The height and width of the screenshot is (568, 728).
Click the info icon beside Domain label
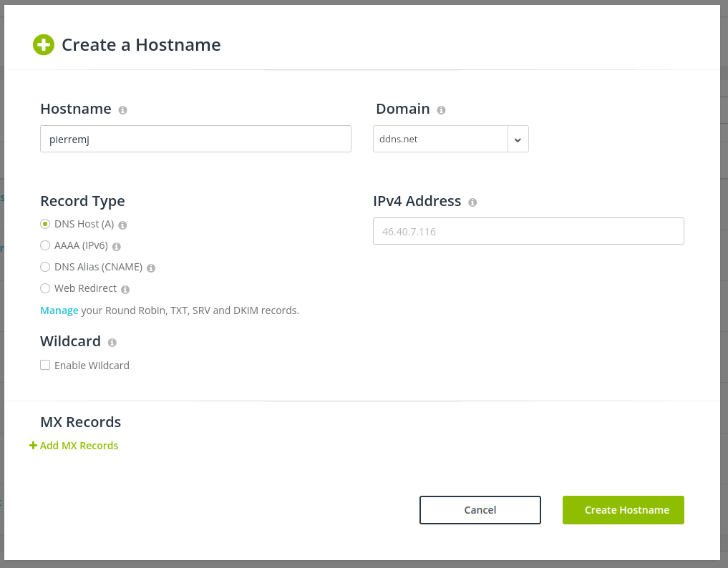tap(441, 110)
